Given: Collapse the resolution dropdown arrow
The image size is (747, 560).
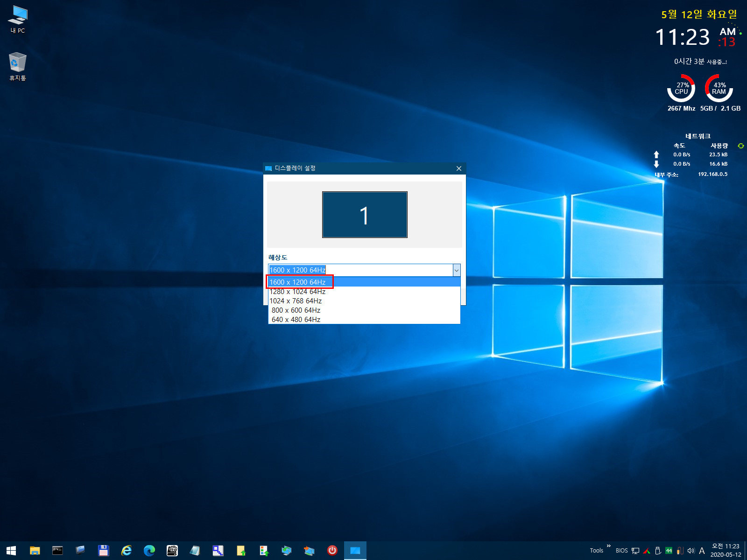Looking at the screenshot, I should 457,270.
